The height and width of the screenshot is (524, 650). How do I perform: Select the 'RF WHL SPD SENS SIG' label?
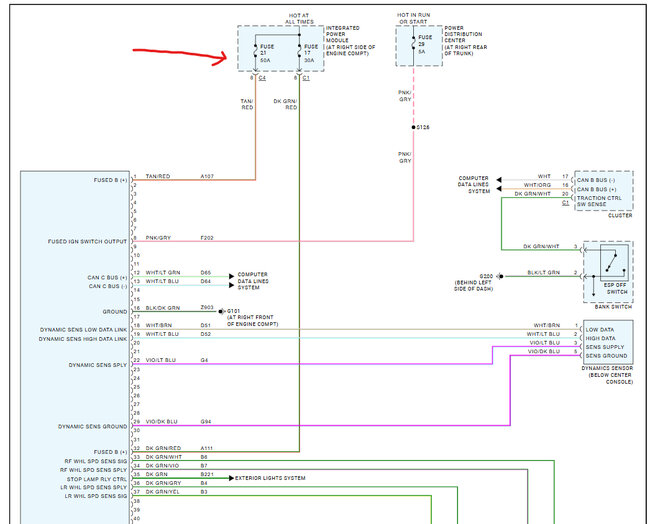click(x=96, y=461)
